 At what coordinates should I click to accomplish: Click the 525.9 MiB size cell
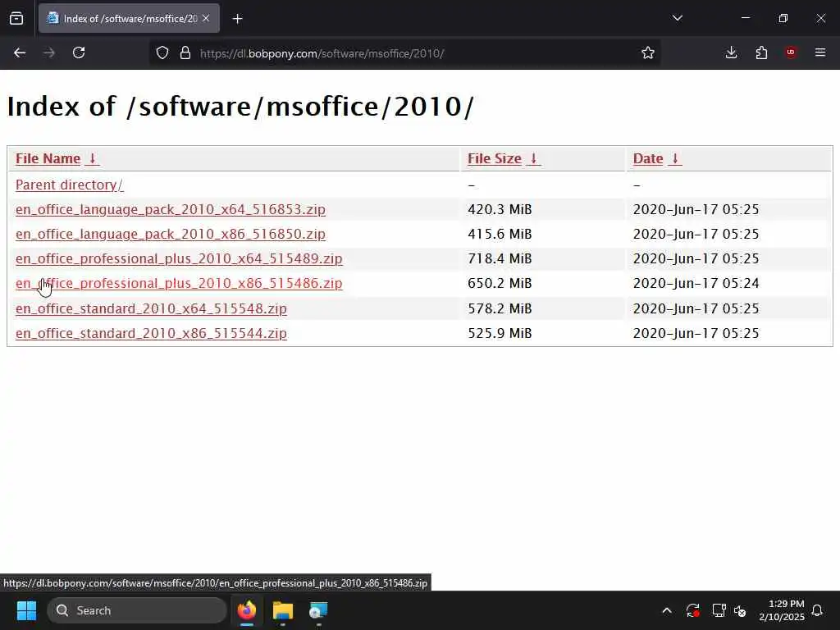click(500, 333)
